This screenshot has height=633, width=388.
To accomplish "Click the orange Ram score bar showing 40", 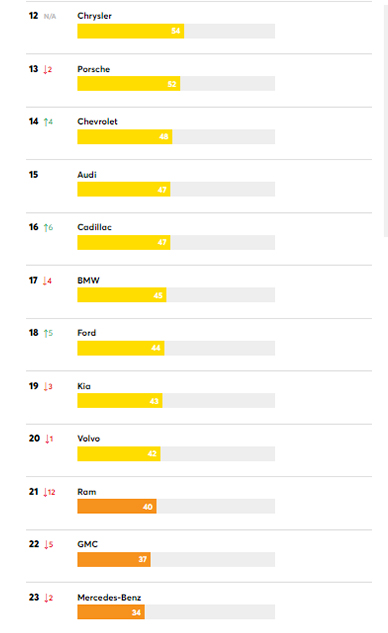I will pos(117,506).
